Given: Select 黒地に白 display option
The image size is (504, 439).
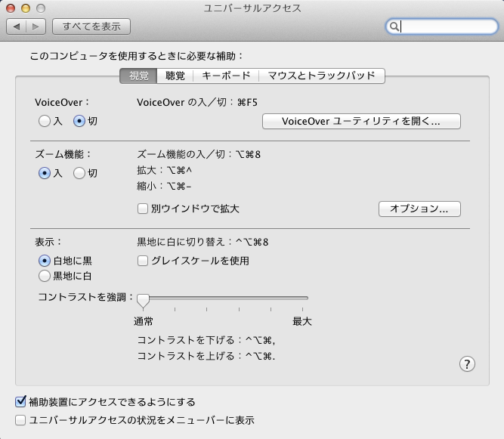Looking at the screenshot, I should [x=45, y=276].
